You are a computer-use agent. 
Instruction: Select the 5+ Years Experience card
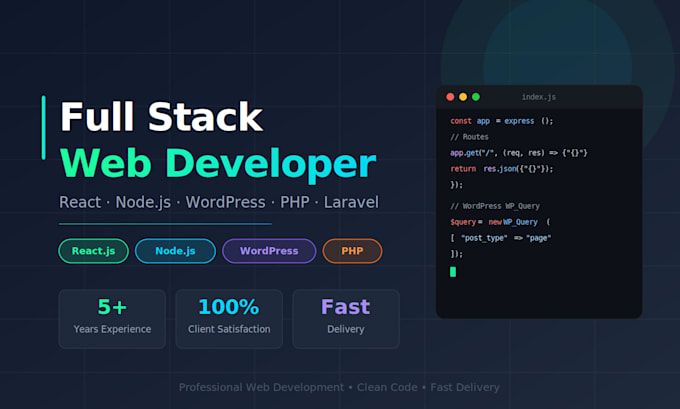click(x=112, y=319)
